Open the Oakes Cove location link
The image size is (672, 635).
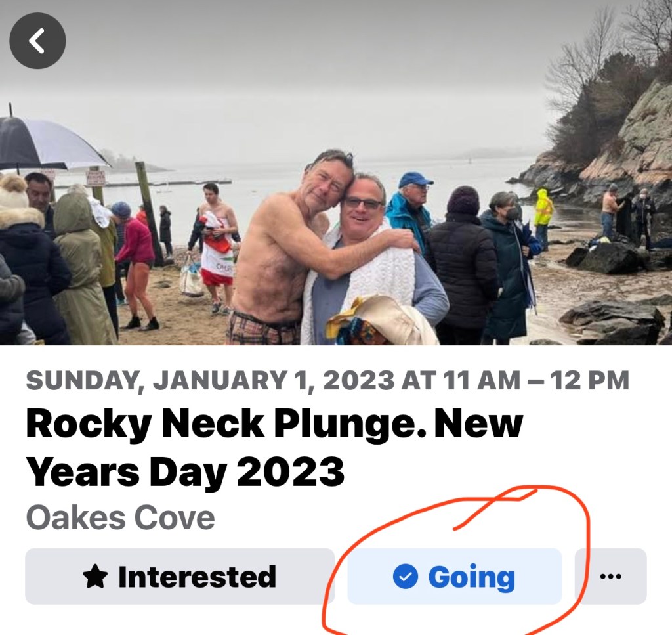[120, 517]
